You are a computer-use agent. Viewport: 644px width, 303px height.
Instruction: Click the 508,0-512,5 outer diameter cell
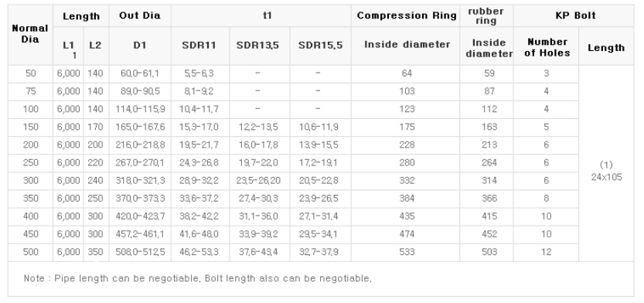pyautogui.click(x=140, y=252)
